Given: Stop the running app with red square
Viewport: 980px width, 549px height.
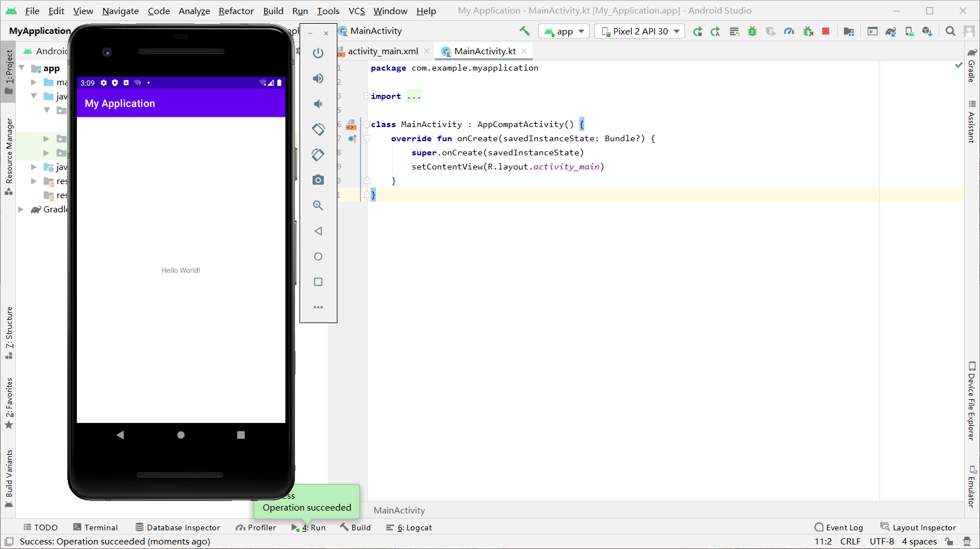Looking at the screenshot, I should click(x=826, y=31).
